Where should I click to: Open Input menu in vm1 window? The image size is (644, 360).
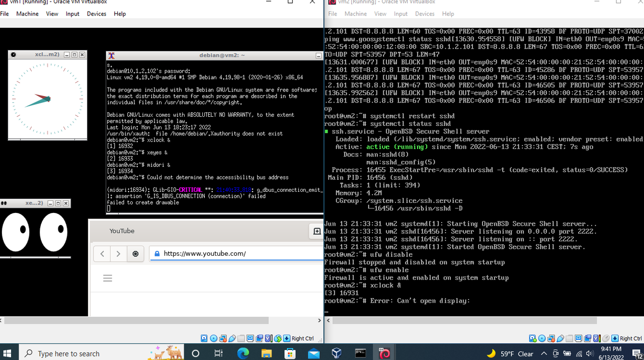point(72,14)
